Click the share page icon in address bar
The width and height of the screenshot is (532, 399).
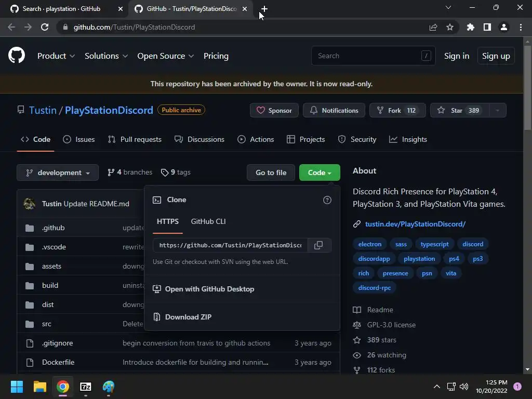[433, 27]
